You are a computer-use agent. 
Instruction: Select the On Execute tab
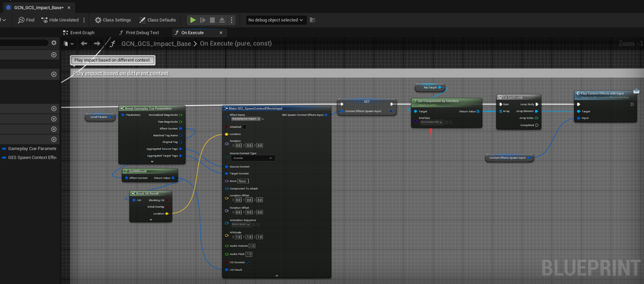click(192, 32)
